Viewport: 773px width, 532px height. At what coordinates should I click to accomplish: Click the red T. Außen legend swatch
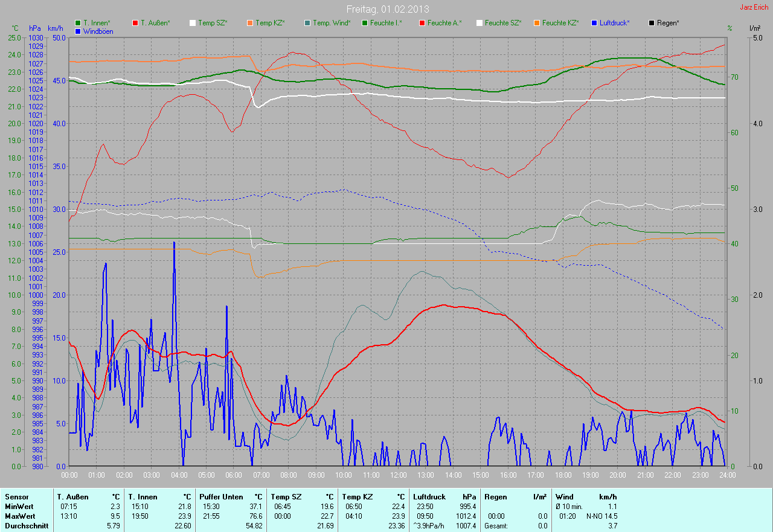pyautogui.click(x=135, y=23)
